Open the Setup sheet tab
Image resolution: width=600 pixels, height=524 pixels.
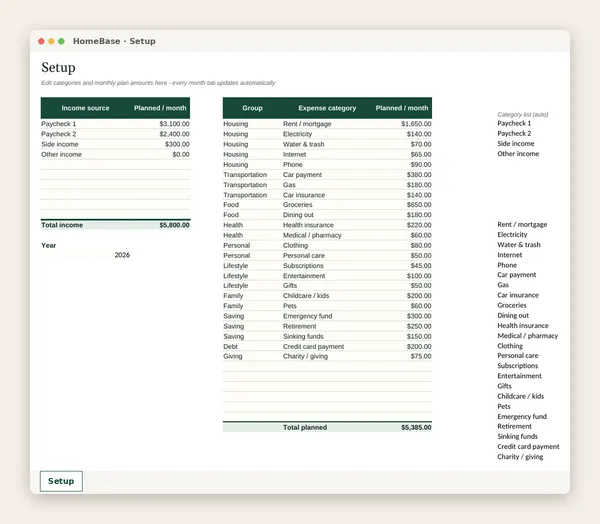point(61,481)
